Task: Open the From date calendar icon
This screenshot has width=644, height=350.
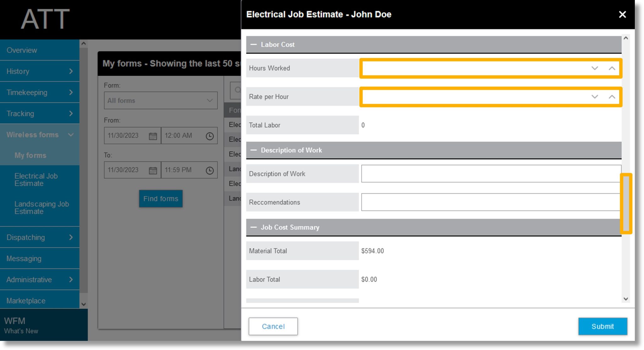Action: (x=153, y=136)
